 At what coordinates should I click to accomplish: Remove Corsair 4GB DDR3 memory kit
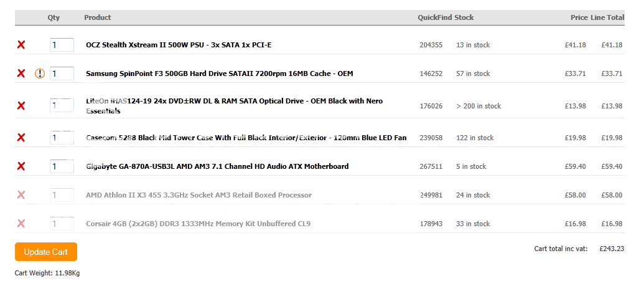click(x=21, y=224)
